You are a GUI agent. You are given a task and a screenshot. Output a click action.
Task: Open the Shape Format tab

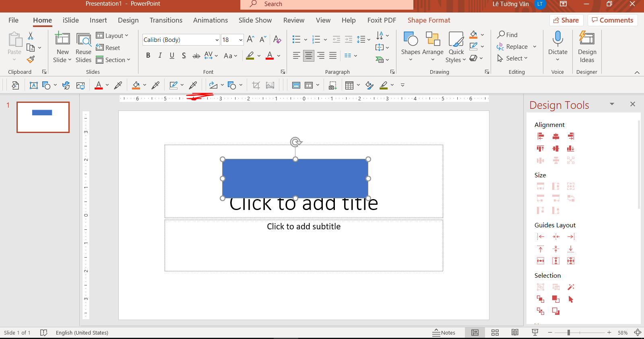coord(429,20)
